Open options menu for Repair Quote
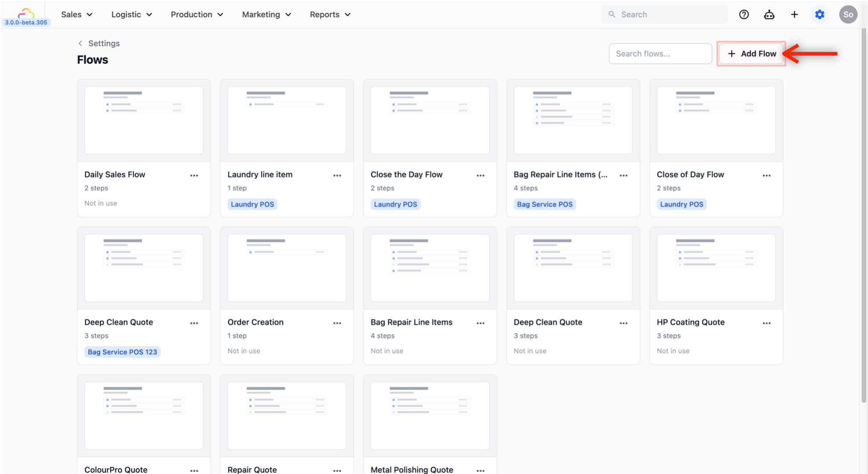Screen dimensions: 868x474 [x=337, y=470]
